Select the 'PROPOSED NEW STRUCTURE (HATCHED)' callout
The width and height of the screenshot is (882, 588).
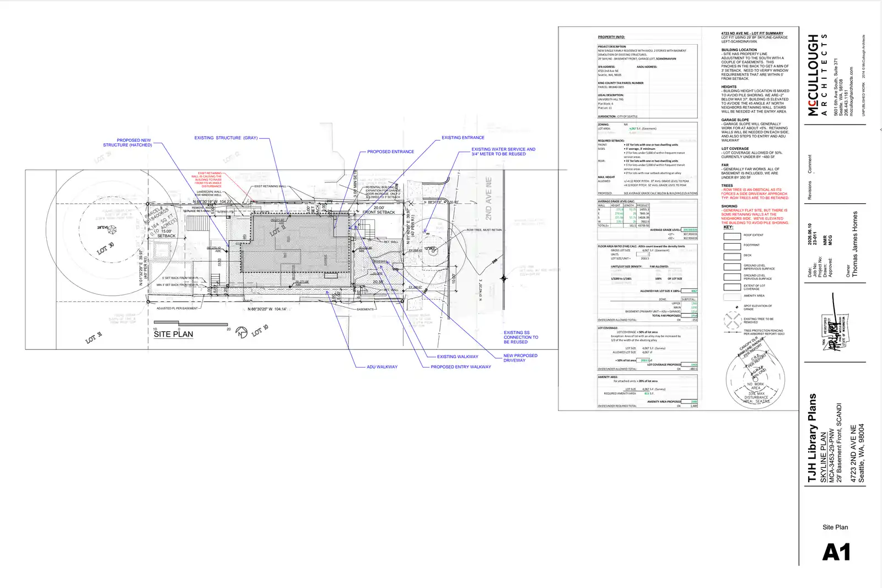(x=127, y=143)
